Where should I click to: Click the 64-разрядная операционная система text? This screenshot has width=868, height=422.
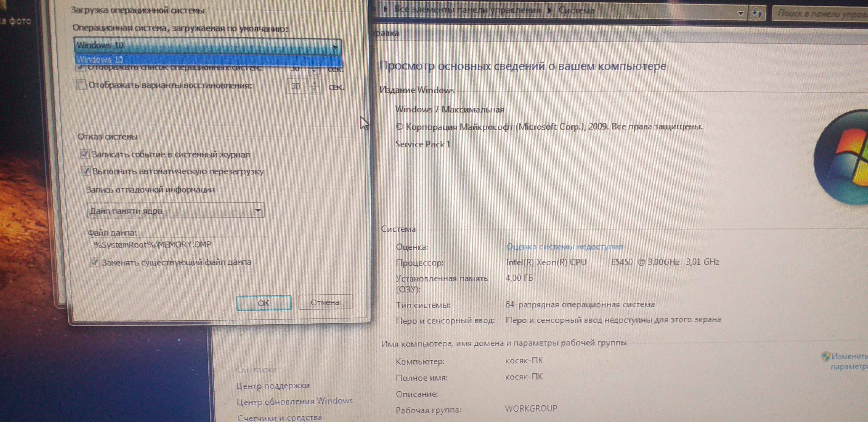pos(580,304)
